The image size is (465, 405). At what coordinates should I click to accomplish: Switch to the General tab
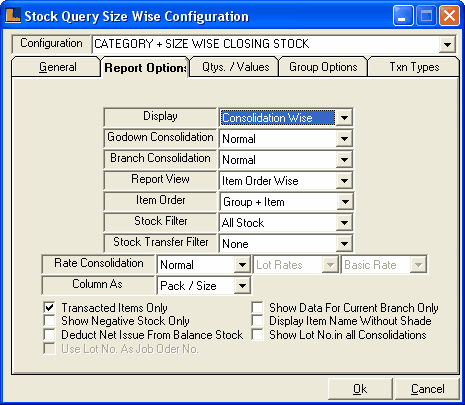coord(56,67)
